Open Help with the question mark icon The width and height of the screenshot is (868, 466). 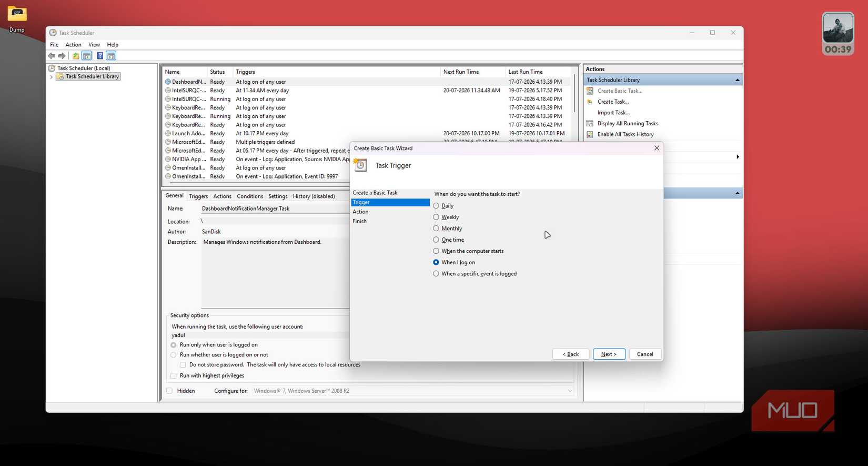click(x=100, y=56)
